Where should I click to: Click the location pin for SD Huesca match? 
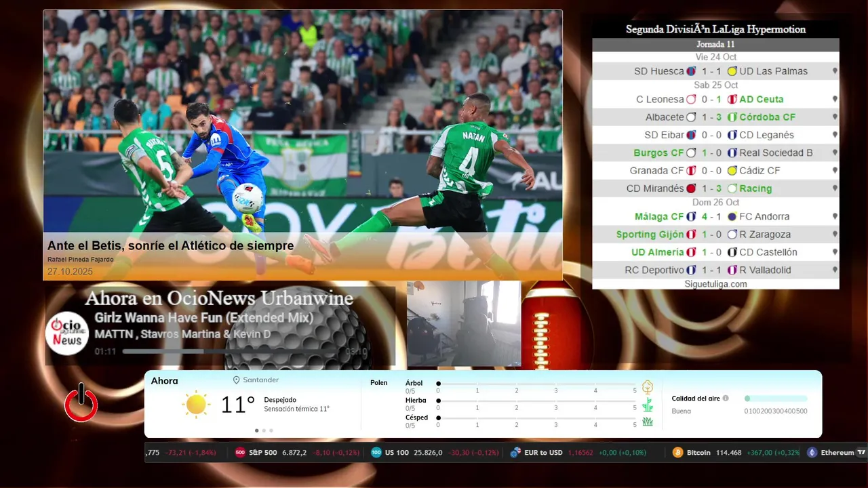pyautogui.click(x=835, y=71)
